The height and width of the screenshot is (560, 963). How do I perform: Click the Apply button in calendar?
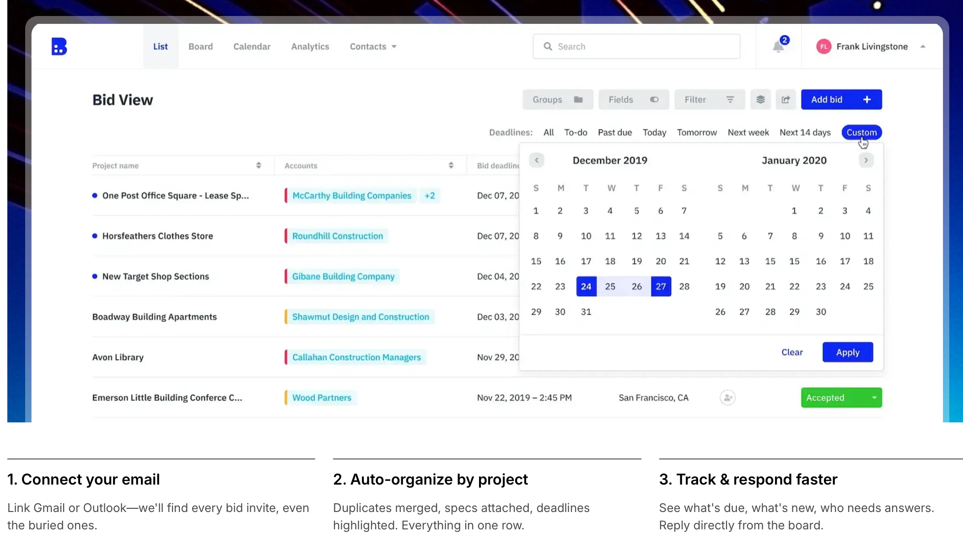point(847,352)
